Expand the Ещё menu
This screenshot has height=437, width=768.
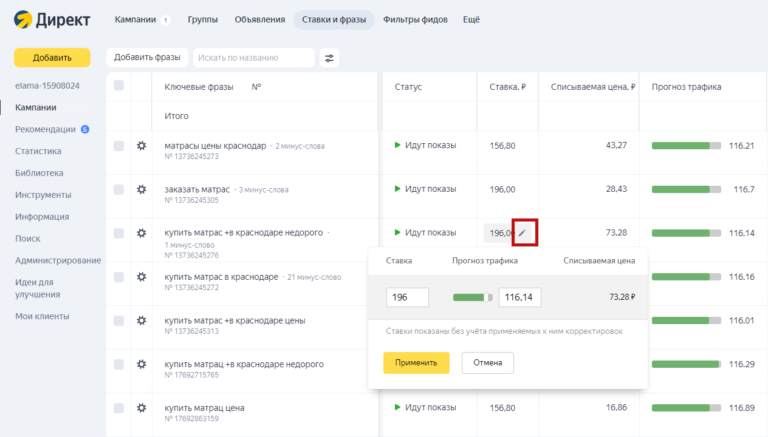pyautogui.click(x=471, y=20)
